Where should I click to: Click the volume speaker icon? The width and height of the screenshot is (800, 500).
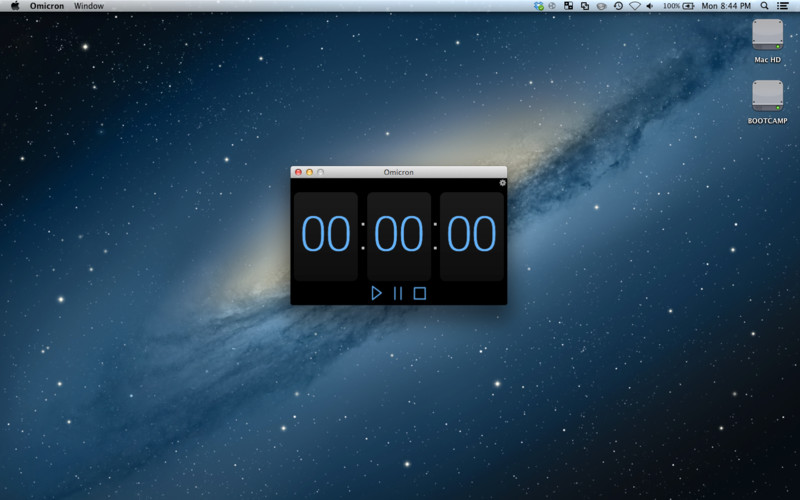coord(650,6)
